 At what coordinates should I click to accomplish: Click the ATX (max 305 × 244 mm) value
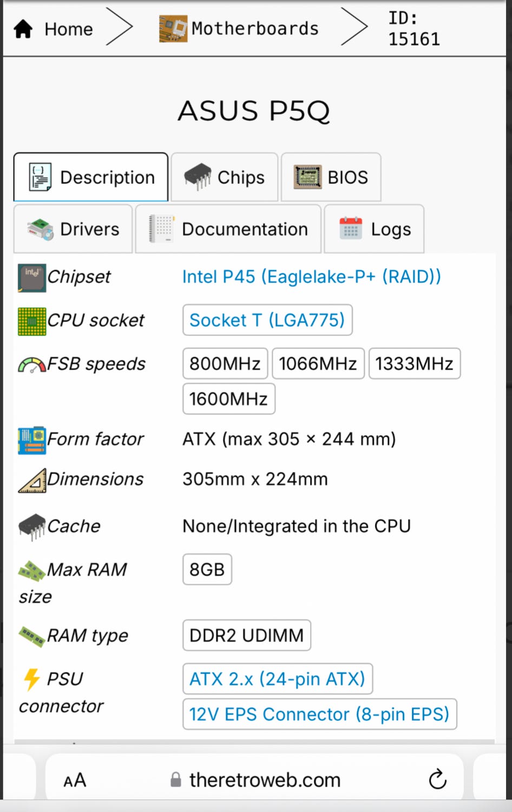pyautogui.click(x=289, y=439)
